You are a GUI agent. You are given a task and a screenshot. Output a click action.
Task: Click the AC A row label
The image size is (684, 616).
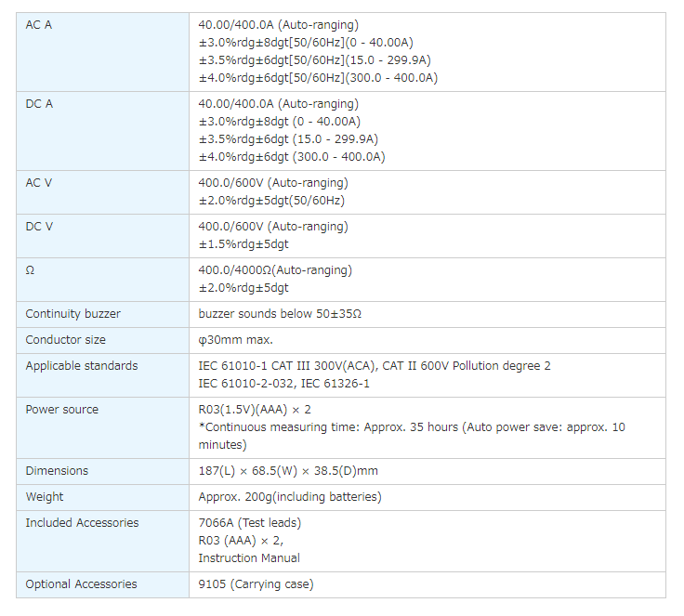coord(39,24)
